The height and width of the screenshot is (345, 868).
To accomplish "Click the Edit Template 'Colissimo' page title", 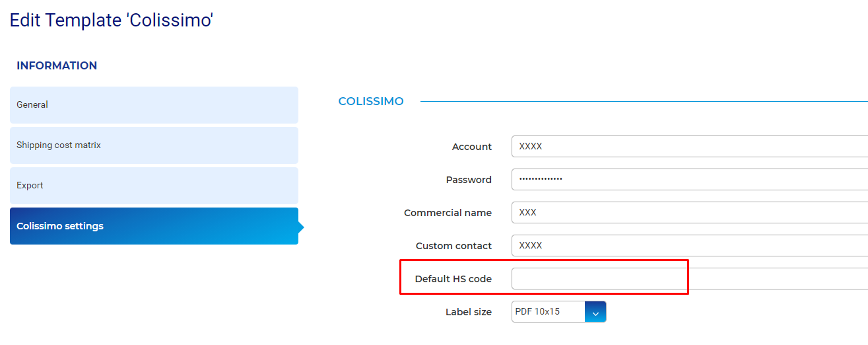I will tap(112, 20).
